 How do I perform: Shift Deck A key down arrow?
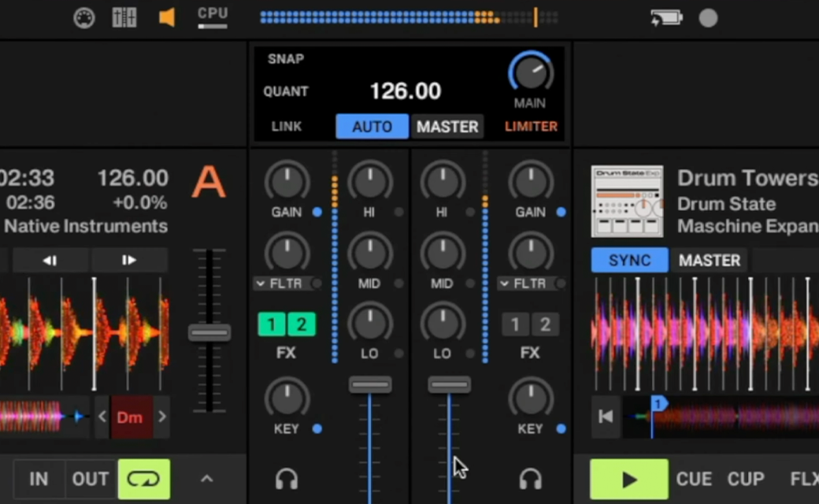click(102, 417)
